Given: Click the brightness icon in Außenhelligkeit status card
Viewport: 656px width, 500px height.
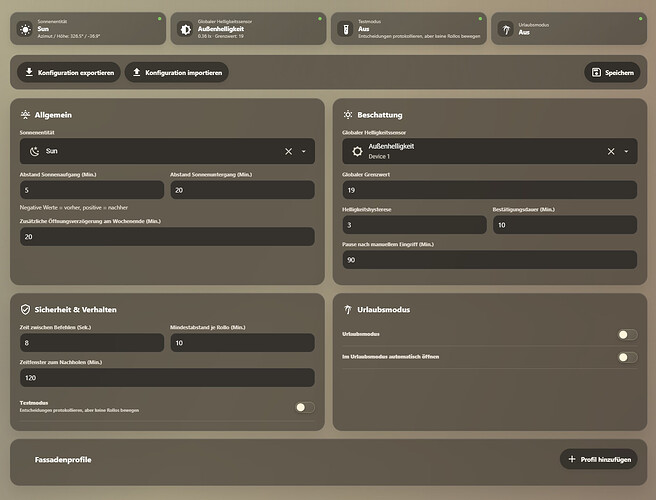Looking at the screenshot, I should pyautogui.click(x=185, y=29).
